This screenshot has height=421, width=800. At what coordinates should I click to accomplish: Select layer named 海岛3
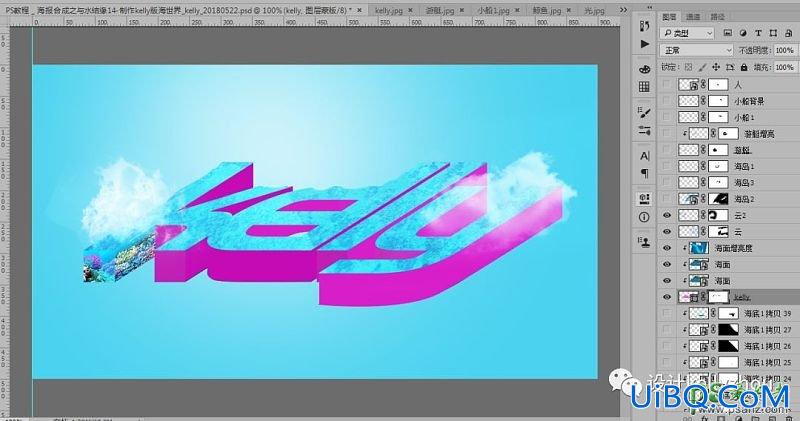pyautogui.click(x=744, y=183)
